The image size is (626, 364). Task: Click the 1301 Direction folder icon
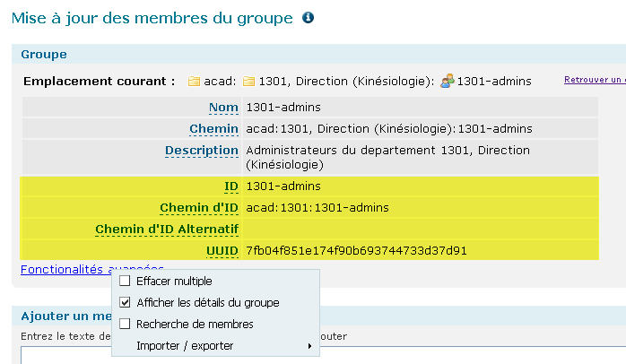coord(248,82)
